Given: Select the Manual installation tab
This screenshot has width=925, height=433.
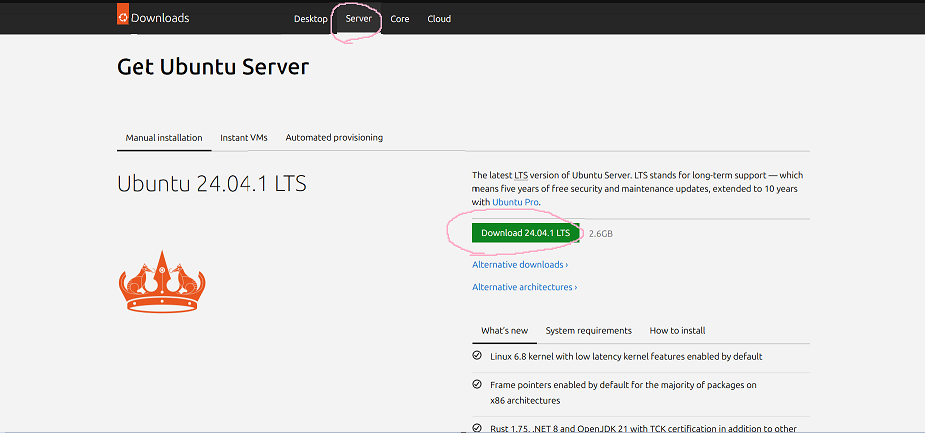Looking at the screenshot, I should (164, 137).
